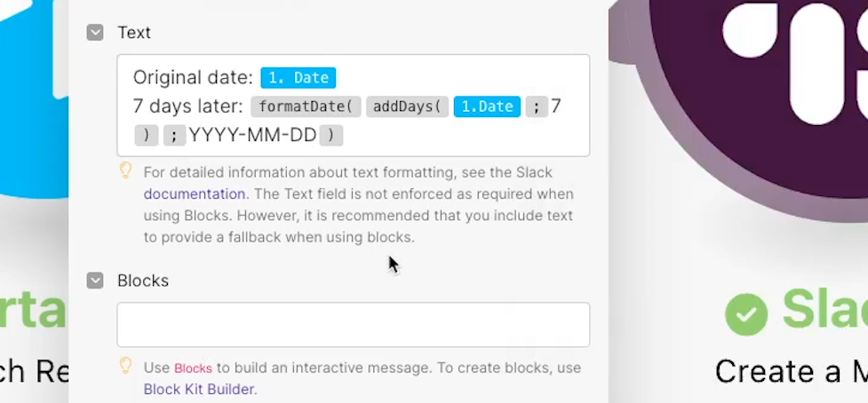Click the closing parenthesis chip after YYYY-MM-DD

tap(331, 135)
